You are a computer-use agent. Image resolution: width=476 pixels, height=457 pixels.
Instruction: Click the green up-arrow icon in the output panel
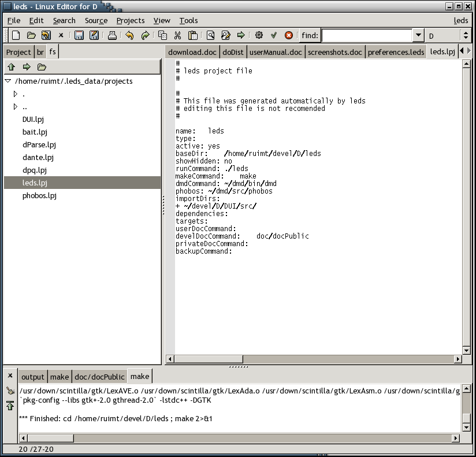pos(10,406)
